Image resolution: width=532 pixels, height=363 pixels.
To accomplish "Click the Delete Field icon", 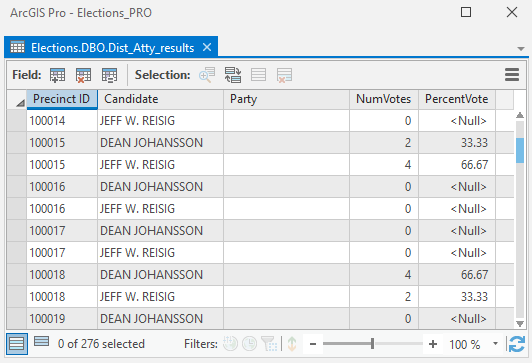I will [x=83, y=75].
